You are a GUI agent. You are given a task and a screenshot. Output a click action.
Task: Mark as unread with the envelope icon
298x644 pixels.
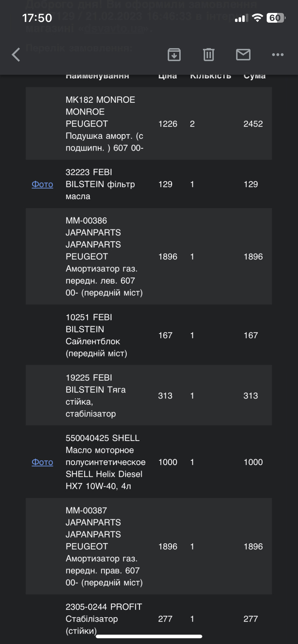click(243, 55)
